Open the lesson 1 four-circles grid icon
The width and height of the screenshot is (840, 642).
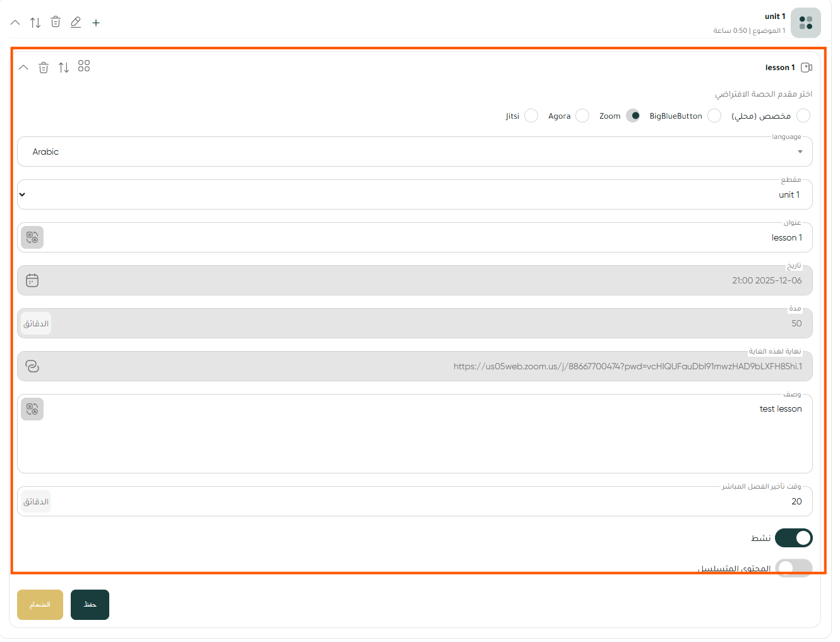click(84, 66)
